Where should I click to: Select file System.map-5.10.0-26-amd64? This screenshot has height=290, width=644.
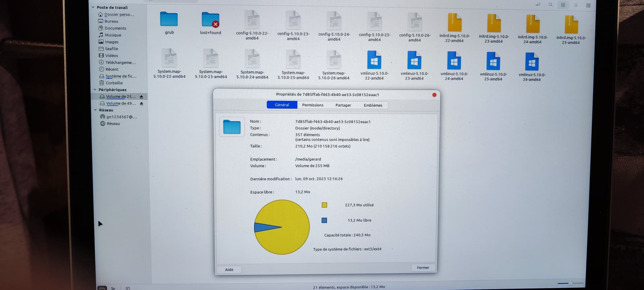click(334, 65)
